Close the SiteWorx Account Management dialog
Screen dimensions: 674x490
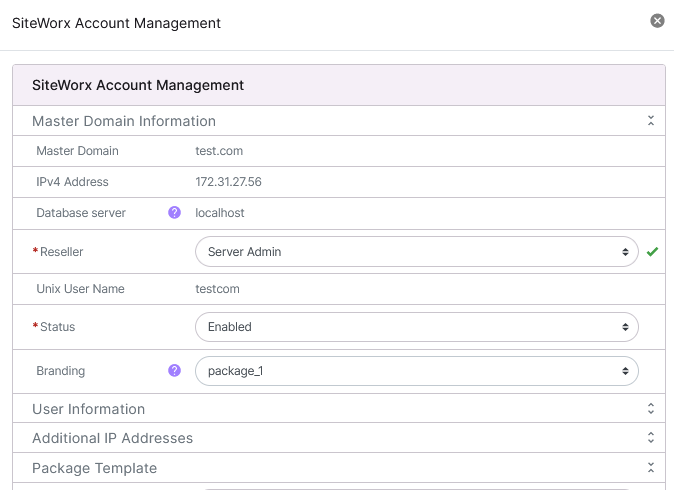click(657, 21)
